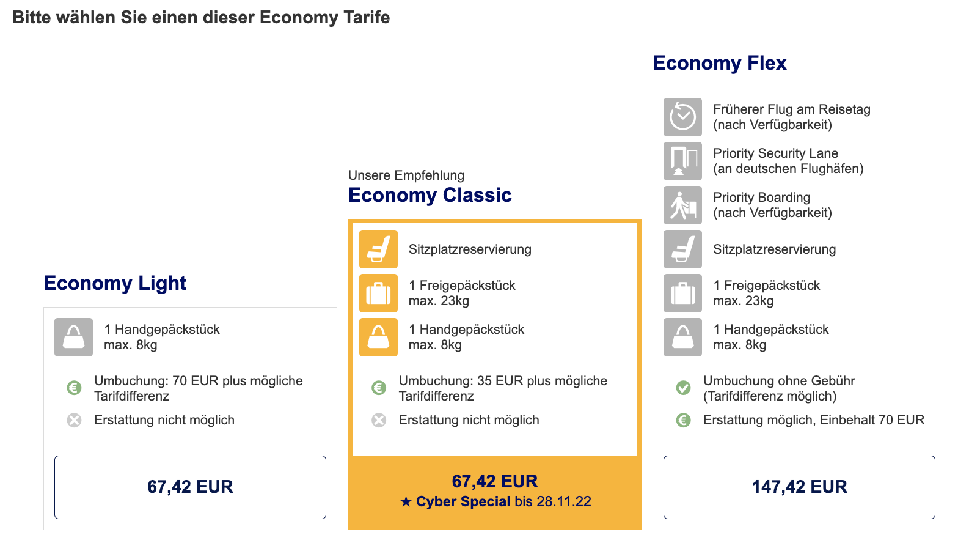The image size is (980, 543).
Task: Click the grey seat icon in Economy Flex
Action: point(682,249)
